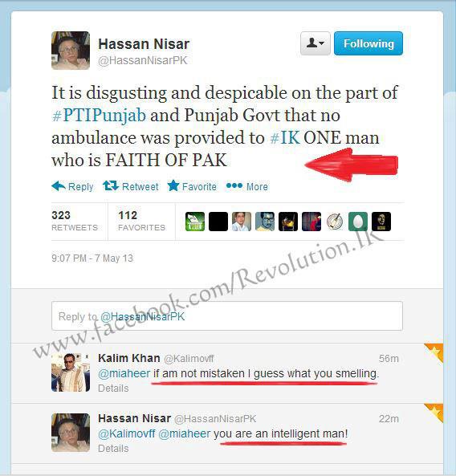The width and height of the screenshot is (456, 476).
Task: Open the #PTIPunjab hashtag link
Action: pos(99,116)
